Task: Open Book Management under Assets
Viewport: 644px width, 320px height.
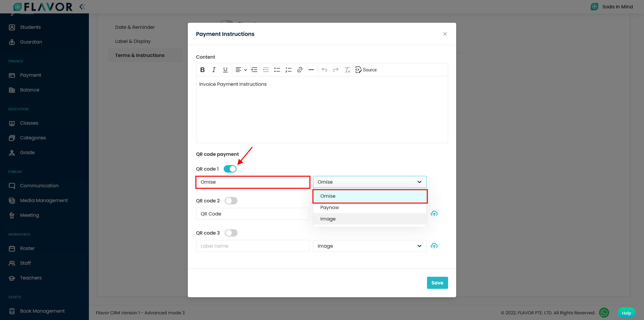Action: (x=42, y=311)
